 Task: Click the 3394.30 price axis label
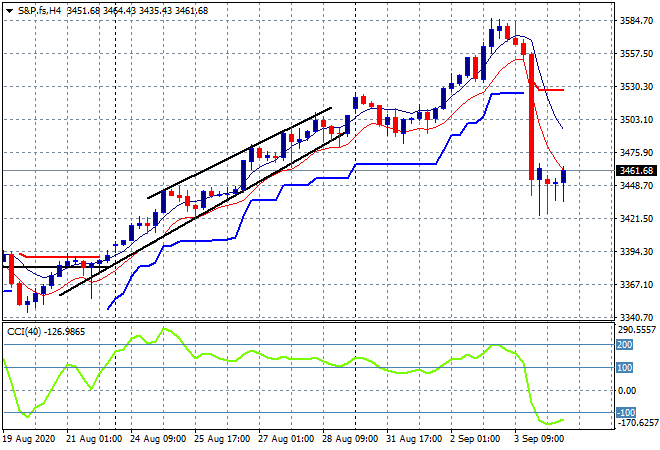point(636,251)
